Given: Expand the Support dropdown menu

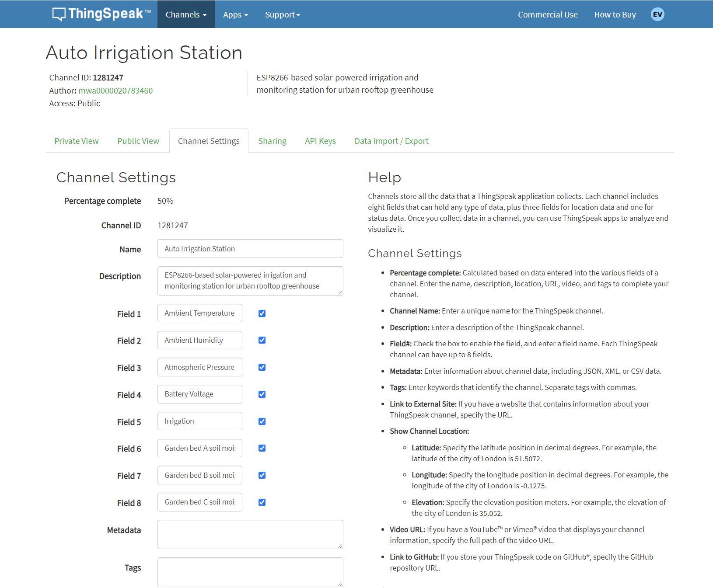Looking at the screenshot, I should point(282,14).
